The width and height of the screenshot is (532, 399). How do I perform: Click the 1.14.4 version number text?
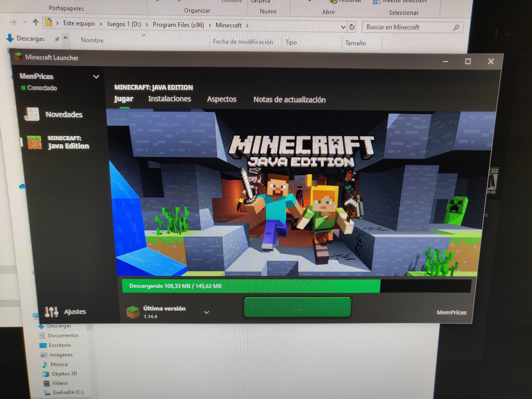click(150, 316)
